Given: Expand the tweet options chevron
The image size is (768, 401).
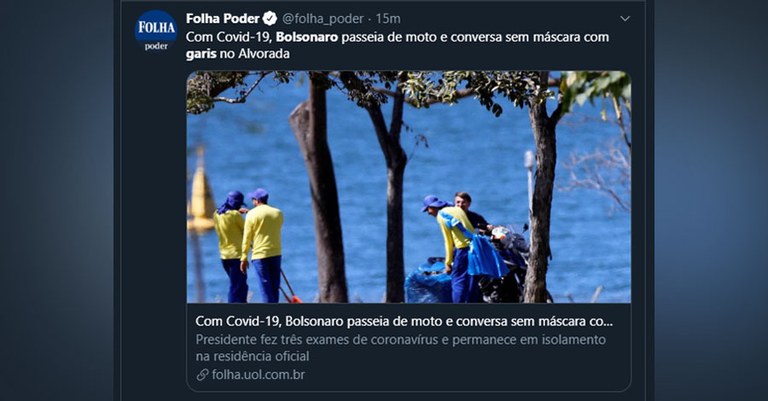Looking at the screenshot, I should [624, 19].
